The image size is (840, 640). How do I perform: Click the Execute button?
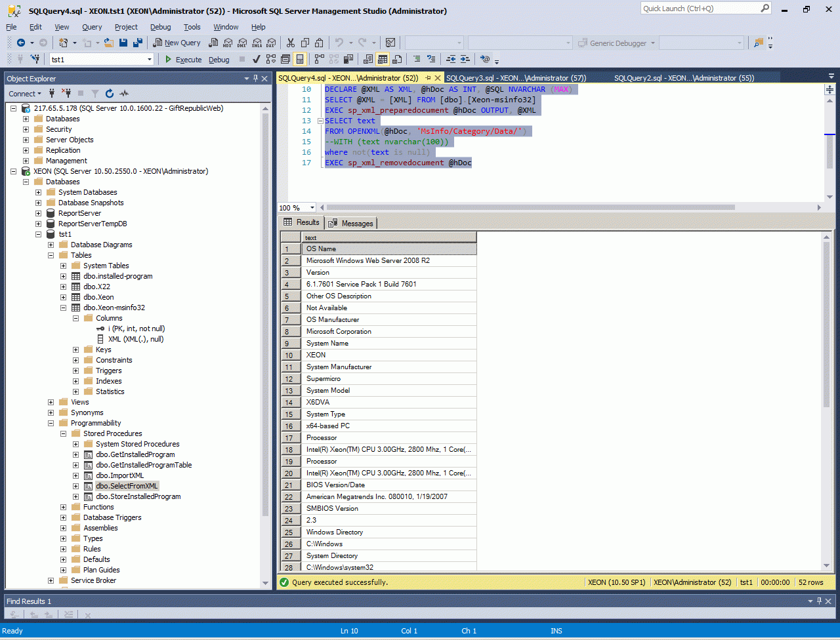[x=182, y=59]
